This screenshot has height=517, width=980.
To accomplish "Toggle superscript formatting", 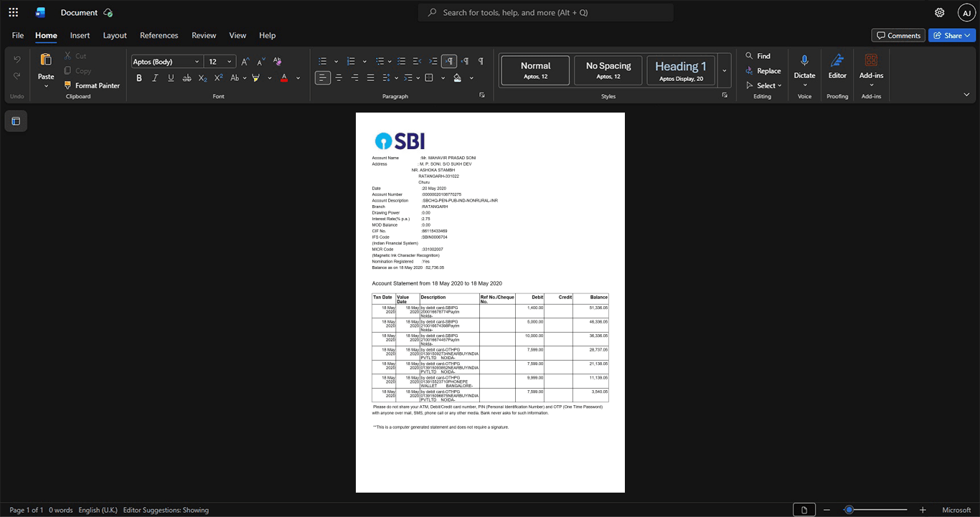I will pyautogui.click(x=218, y=77).
